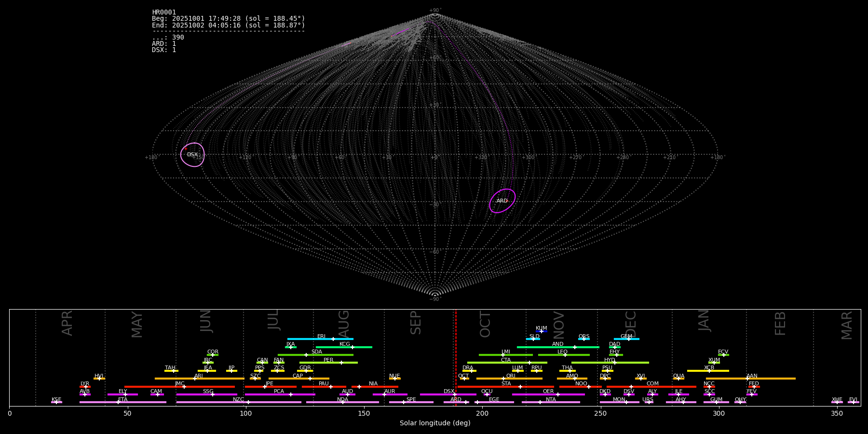Select the LEO shower label

coord(562,352)
